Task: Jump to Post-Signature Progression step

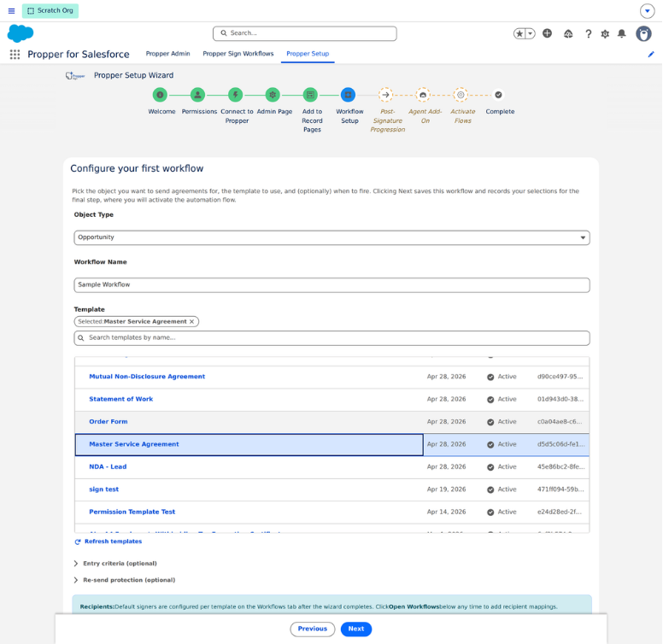Action: pyautogui.click(x=385, y=95)
